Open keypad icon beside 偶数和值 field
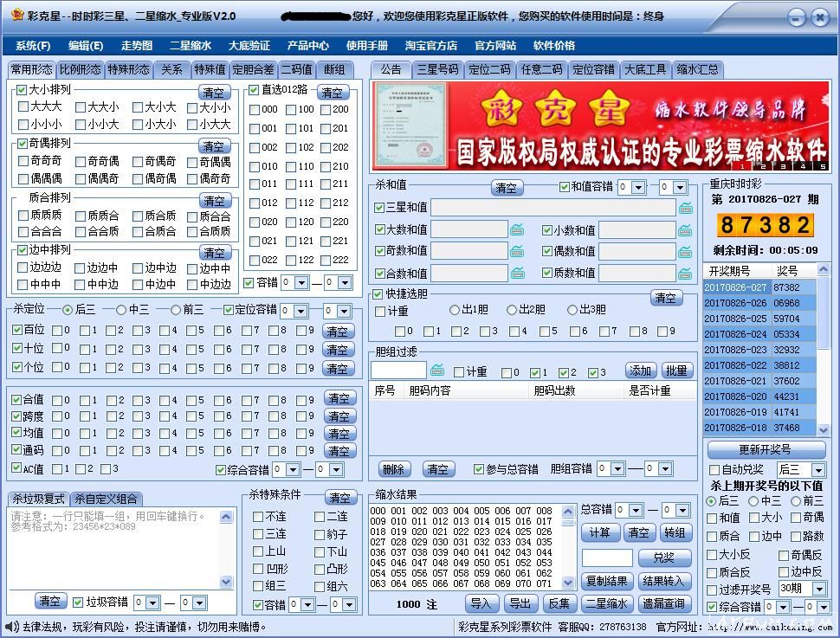 [x=685, y=251]
